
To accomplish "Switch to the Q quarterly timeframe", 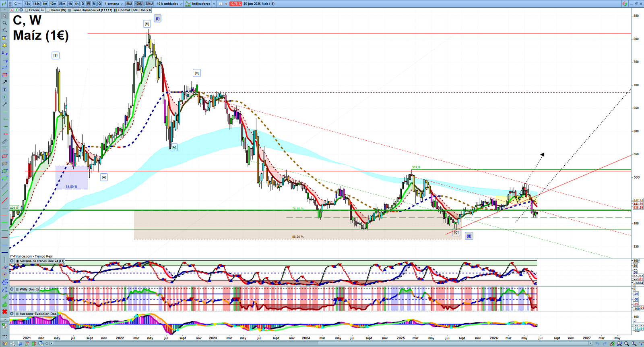I will (99, 4).
